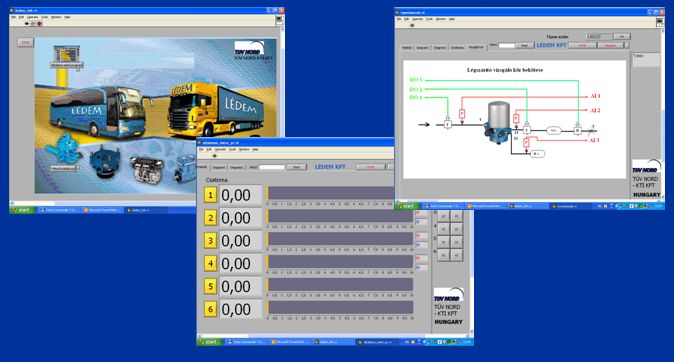Click the small arrow beside right window red buttons

point(627,45)
